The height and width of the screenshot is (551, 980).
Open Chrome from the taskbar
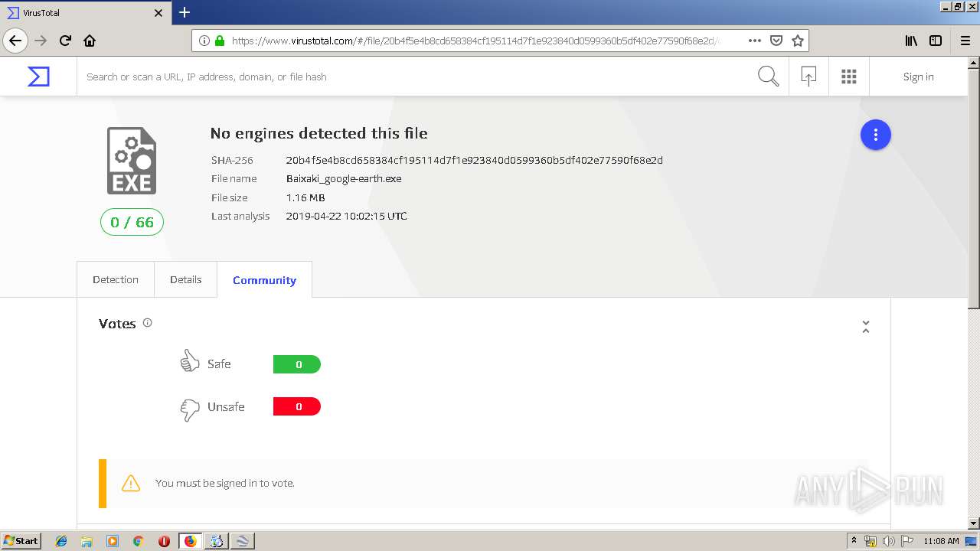coord(138,541)
